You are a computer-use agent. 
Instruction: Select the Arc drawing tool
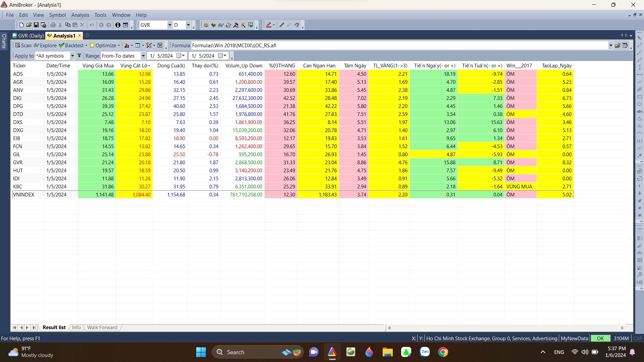[x=640, y=133]
